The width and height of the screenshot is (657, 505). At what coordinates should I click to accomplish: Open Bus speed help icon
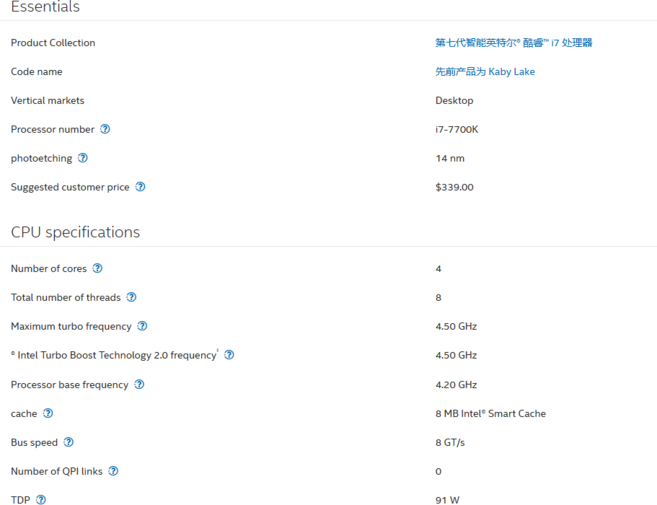(69, 442)
